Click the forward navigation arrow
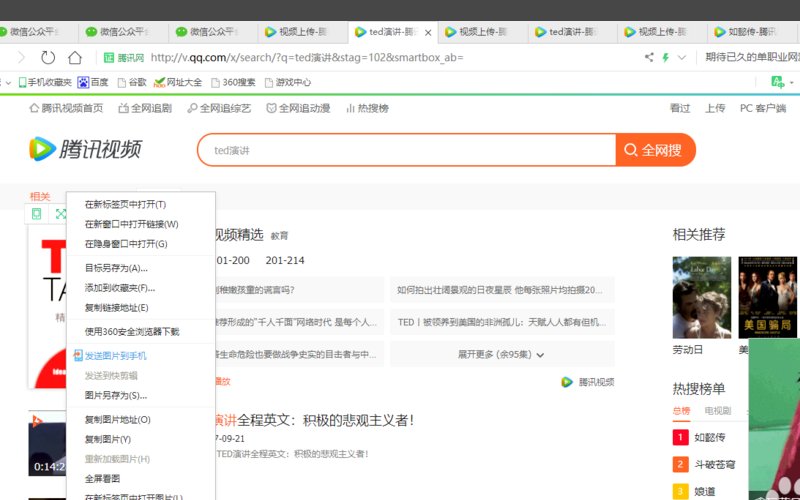The image size is (800, 500). pyautogui.click(x=21, y=58)
